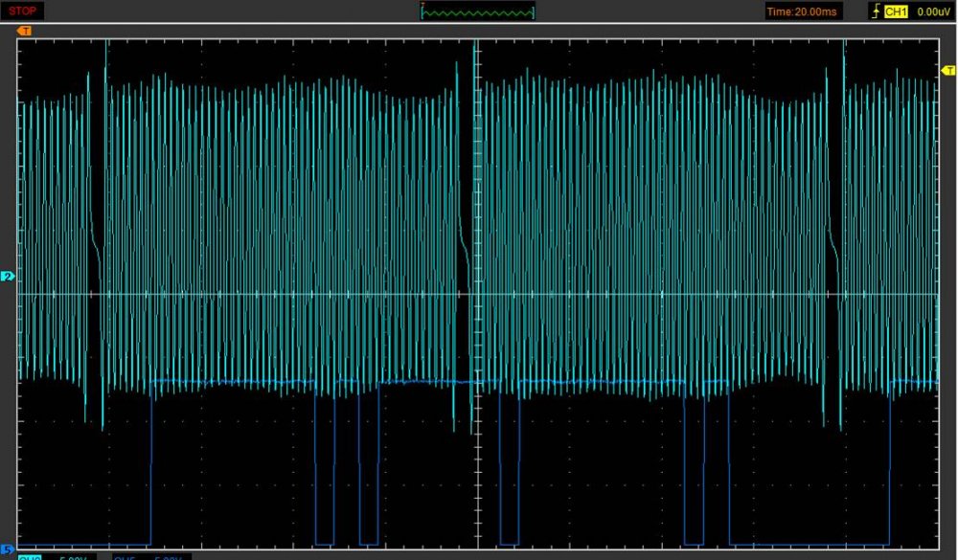
Task: Click the small trigger marker inside overview thumbnail
Action: tap(478, 4)
